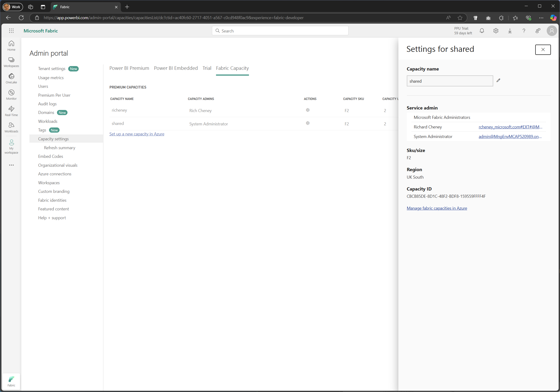Add page to favorites star icon
Image resolution: width=560 pixels, height=392 pixels.
(460, 18)
